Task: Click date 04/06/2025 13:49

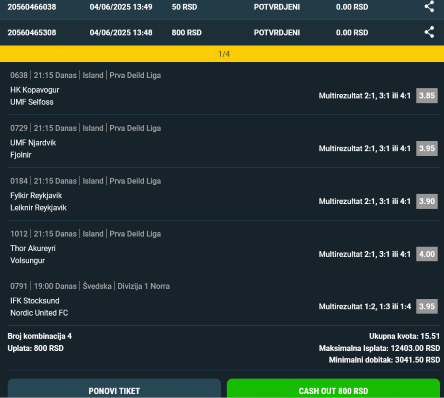Action: (121, 7)
